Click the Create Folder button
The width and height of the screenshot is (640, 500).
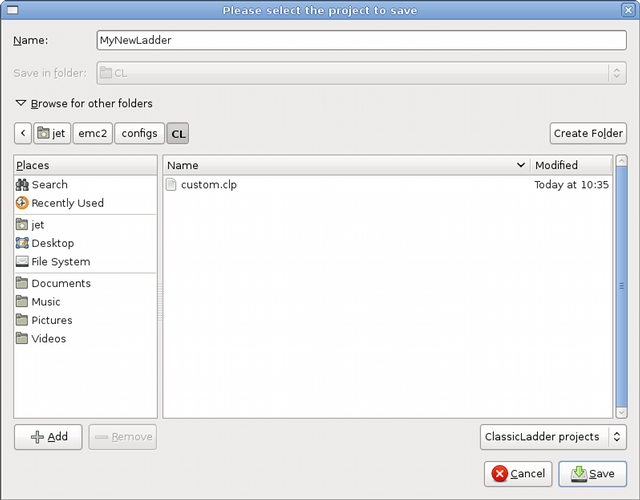click(587, 133)
